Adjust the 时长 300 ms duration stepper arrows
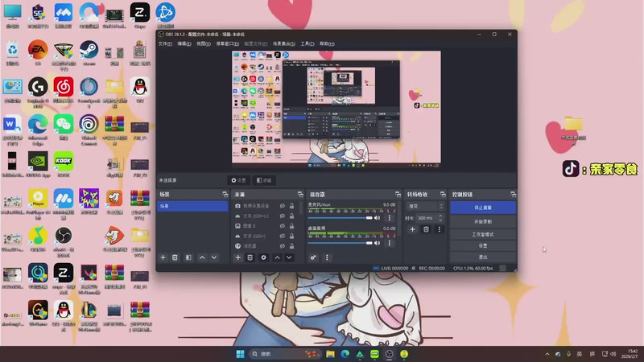 click(x=440, y=218)
